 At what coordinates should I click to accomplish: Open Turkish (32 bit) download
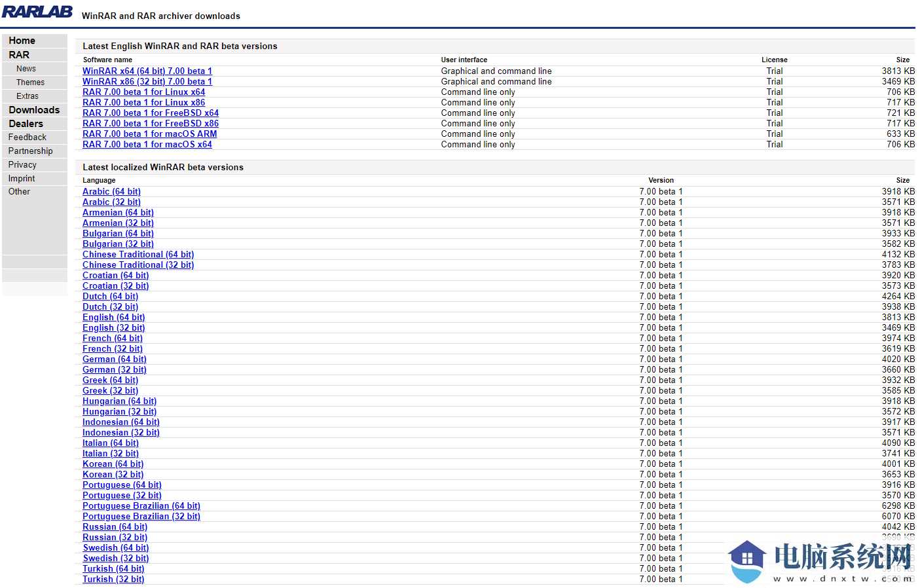pyautogui.click(x=113, y=579)
